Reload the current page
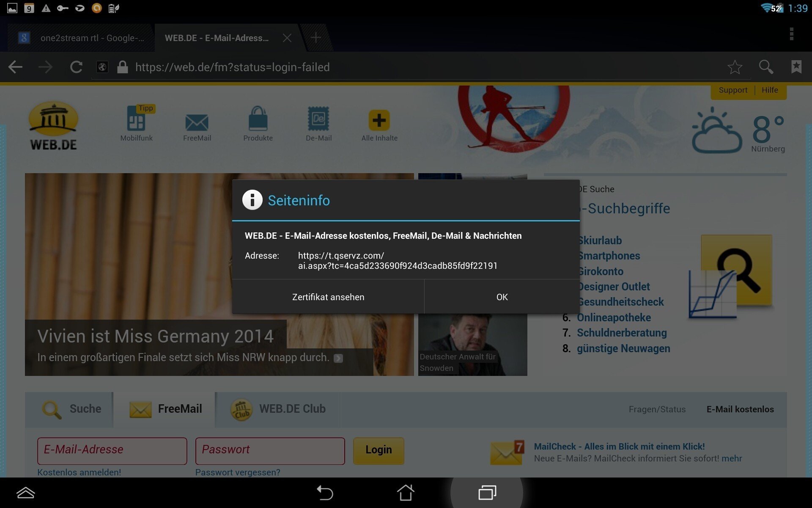812x508 pixels. [x=76, y=67]
